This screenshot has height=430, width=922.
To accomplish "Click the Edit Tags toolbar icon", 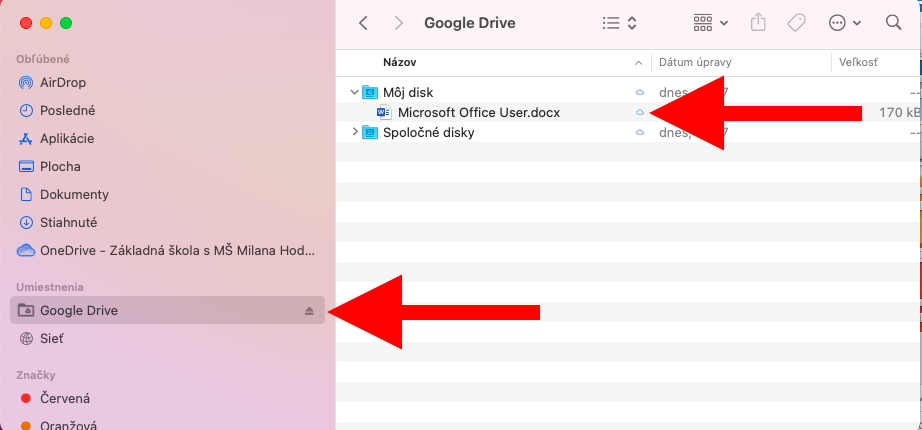I will coord(797,22).
